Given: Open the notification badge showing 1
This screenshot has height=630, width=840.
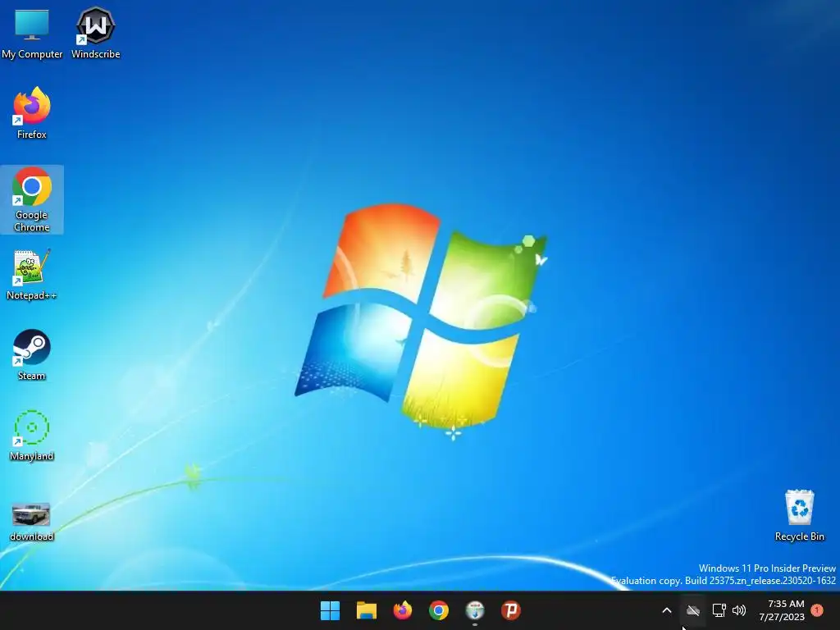Looking at the screenshot, I should click(x=817, y=610).
